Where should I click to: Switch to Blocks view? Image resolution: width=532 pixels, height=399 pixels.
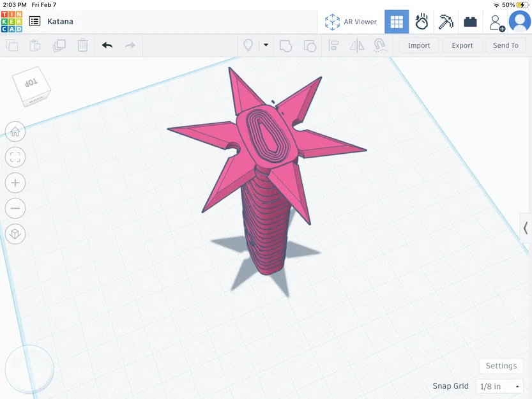pyautogui.click(x=396, y=21)
